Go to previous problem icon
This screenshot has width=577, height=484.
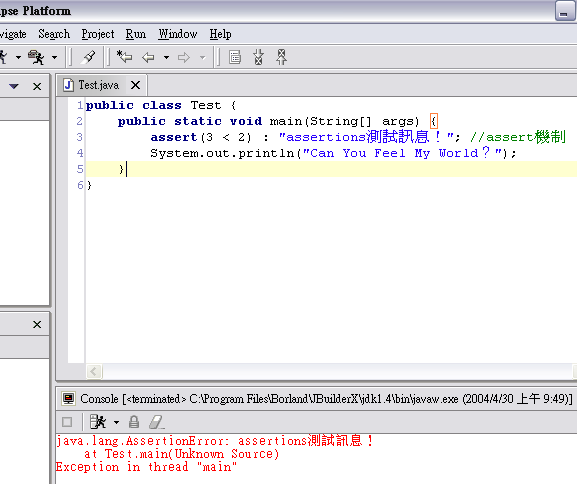pos(282,57)
